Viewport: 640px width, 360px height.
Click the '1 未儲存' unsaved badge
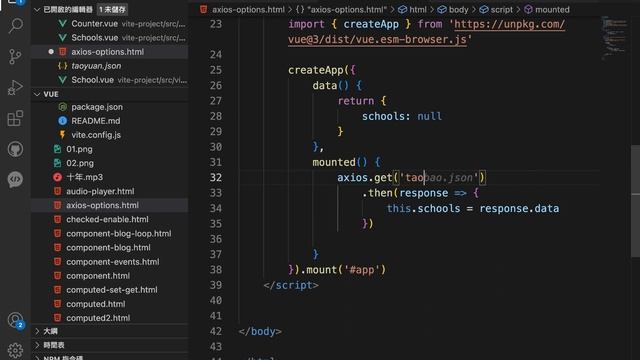(112, 9)
